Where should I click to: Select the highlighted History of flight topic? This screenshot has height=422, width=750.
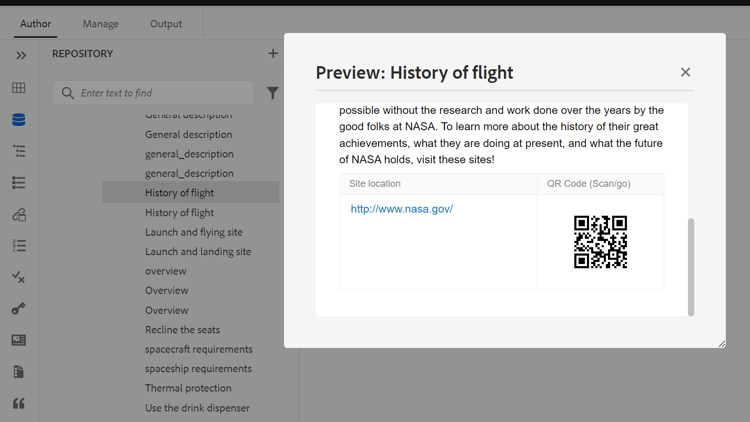(x=191, y=192)
